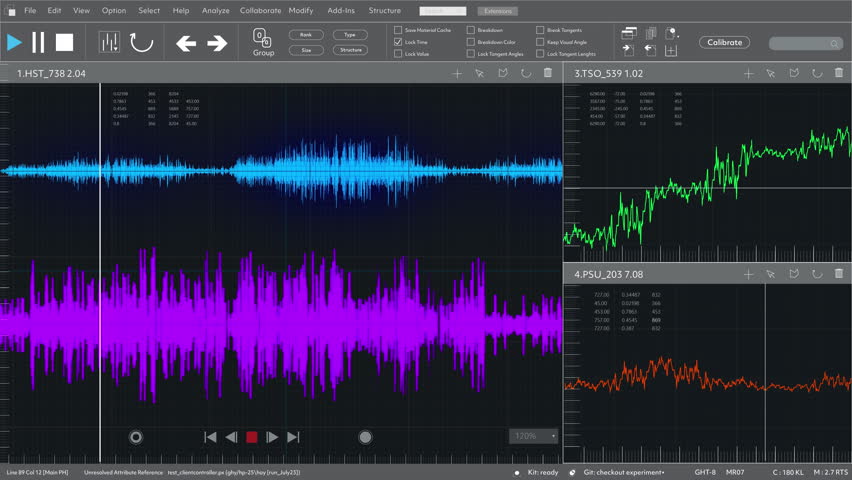
Task: Open the Git: checkout experiment dropdown
Action: (x=624, y=472)
